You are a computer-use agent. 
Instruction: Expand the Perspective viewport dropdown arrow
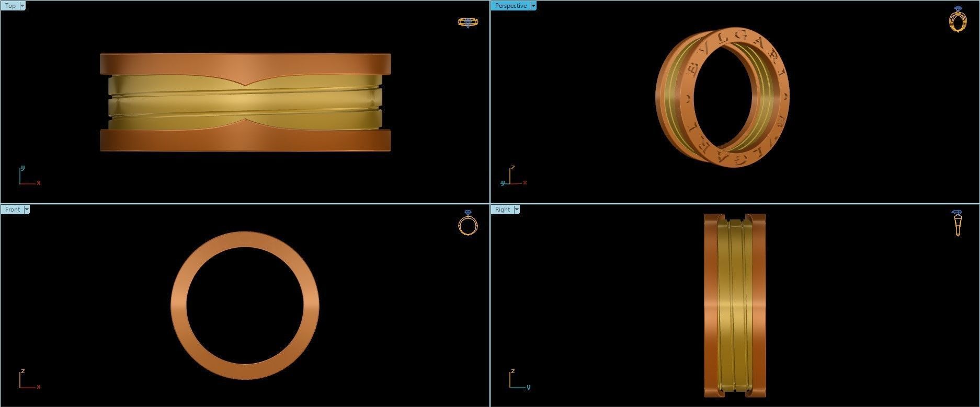[x=533, y=6]
